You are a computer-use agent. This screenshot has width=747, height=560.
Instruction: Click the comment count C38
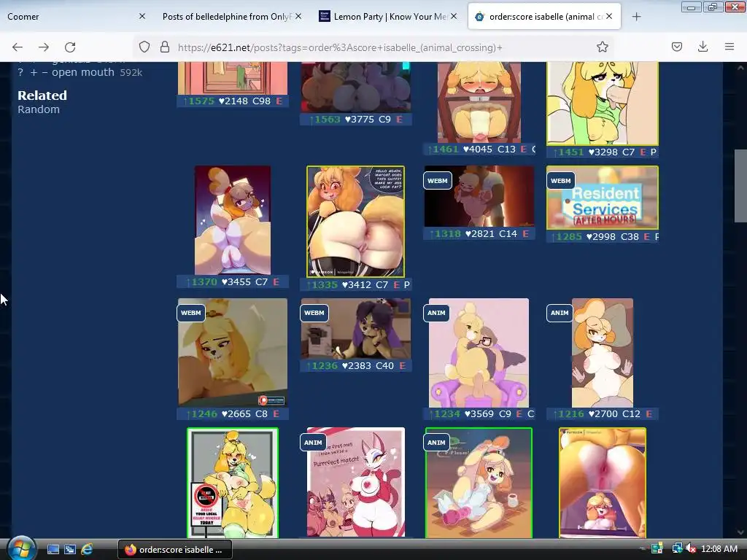(630, 237)
